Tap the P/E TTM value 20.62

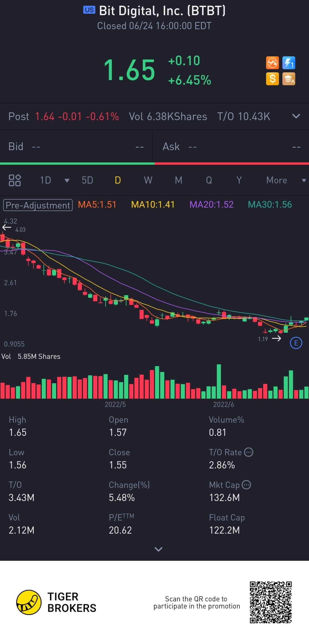[x=120, y=530]
